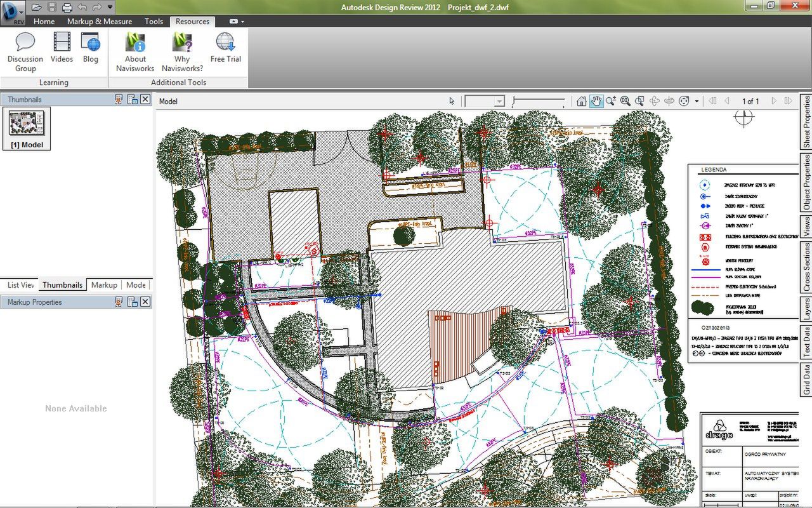Click the Thumbnails panel dock window icon

point(132,99)
